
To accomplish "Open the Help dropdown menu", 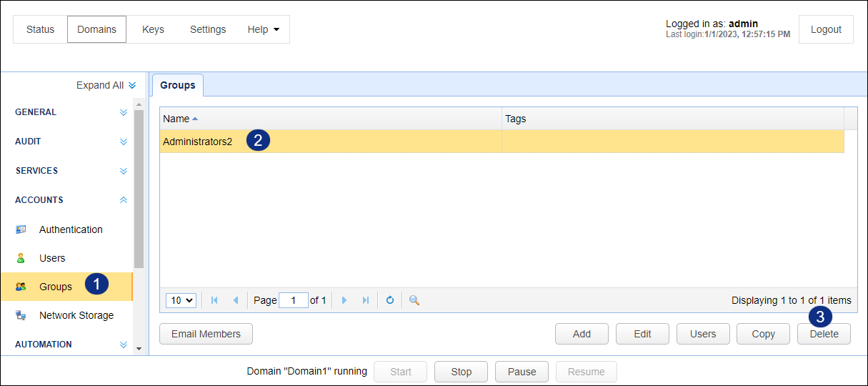I will pos(264,29).
